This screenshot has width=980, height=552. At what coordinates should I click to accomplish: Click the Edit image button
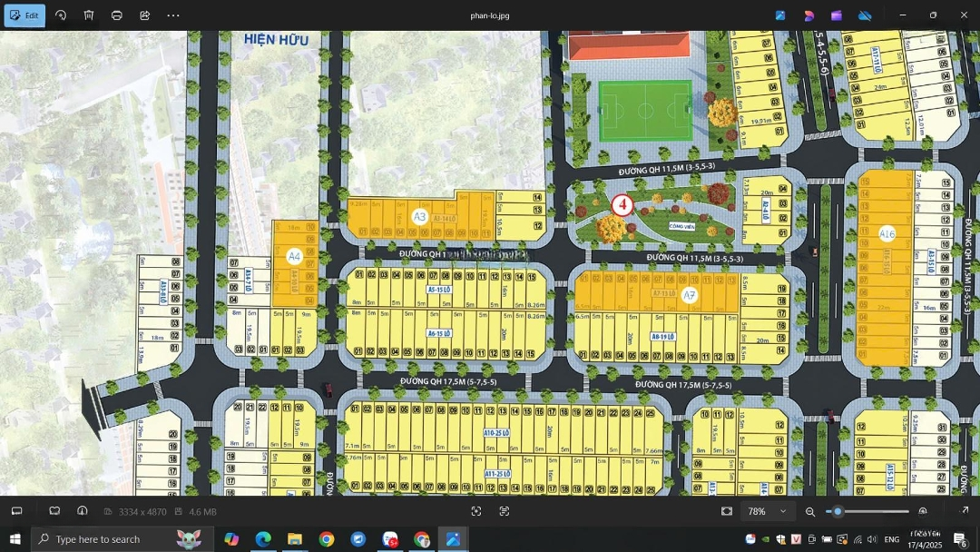pyautogui.click(x=24, y=15)
